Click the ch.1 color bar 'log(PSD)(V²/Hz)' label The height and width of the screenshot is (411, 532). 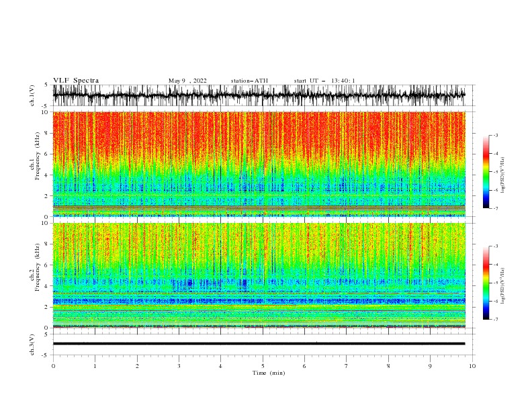tap(502, 175)
